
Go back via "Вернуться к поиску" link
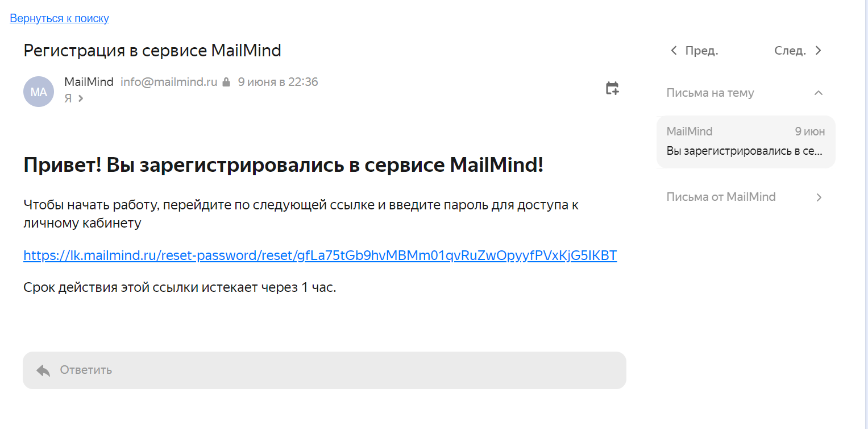pyautogui.click(x=59, y=18)
